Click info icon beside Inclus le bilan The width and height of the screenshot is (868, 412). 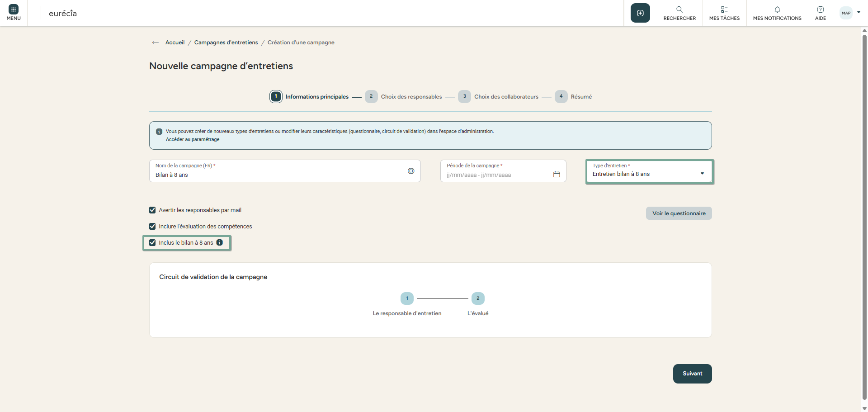coord(220,242)
